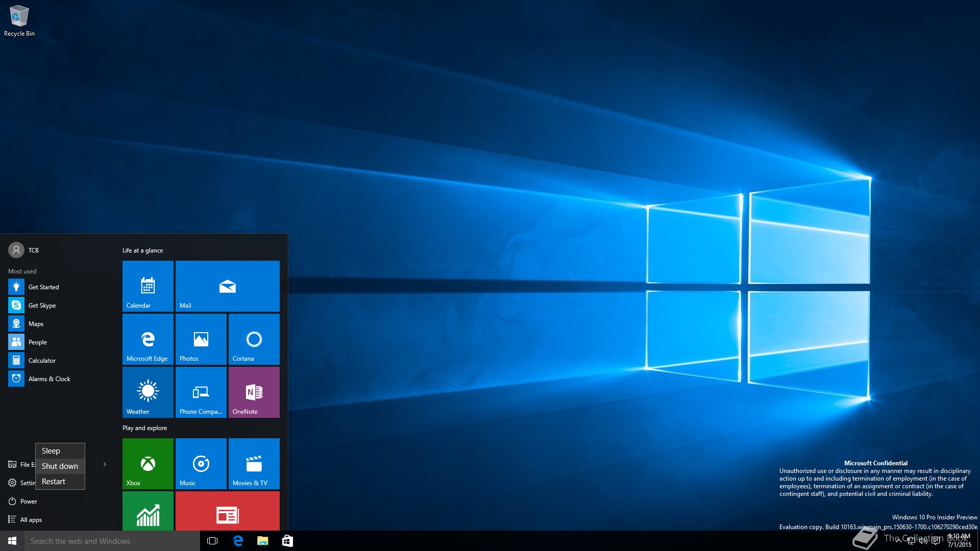Open File Explorer from the taskbar
Image resolution: width=980 pixels, height=551 pixels.
[x=262, y=541]
